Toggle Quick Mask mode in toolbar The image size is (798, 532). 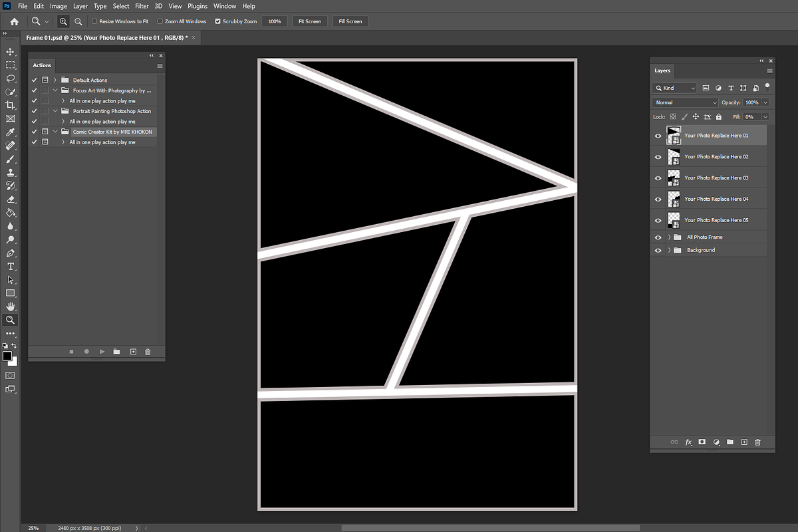click(x=10, y=376)
